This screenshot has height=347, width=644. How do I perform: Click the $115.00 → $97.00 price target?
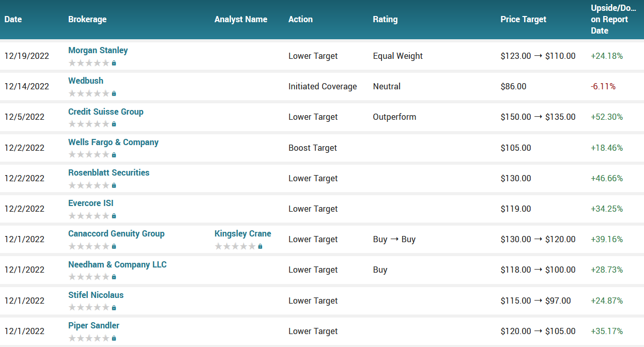[x=535, y=301]
